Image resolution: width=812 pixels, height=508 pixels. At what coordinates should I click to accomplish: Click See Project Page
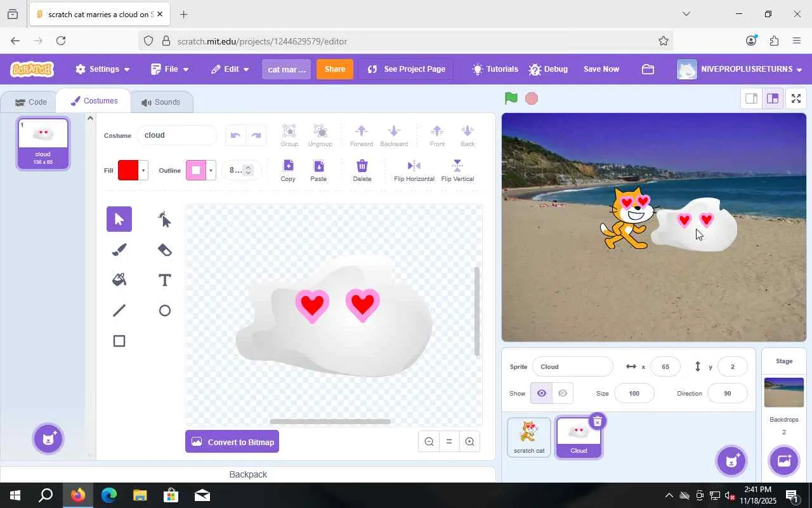pos(406,69)
